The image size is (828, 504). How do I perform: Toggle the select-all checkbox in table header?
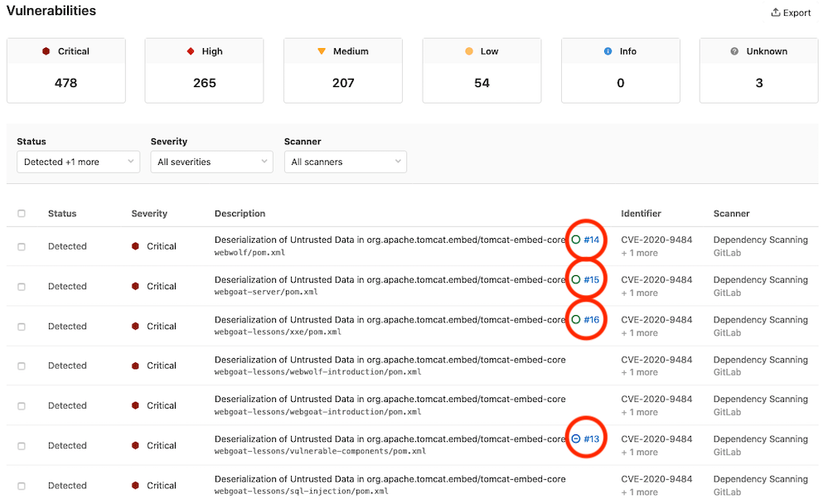[x=22, y=214]
